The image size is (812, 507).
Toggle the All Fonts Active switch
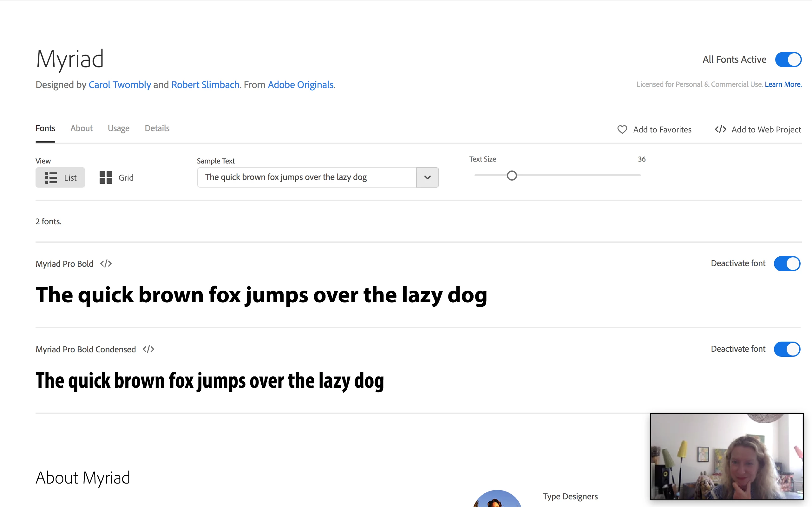point(788,60)
